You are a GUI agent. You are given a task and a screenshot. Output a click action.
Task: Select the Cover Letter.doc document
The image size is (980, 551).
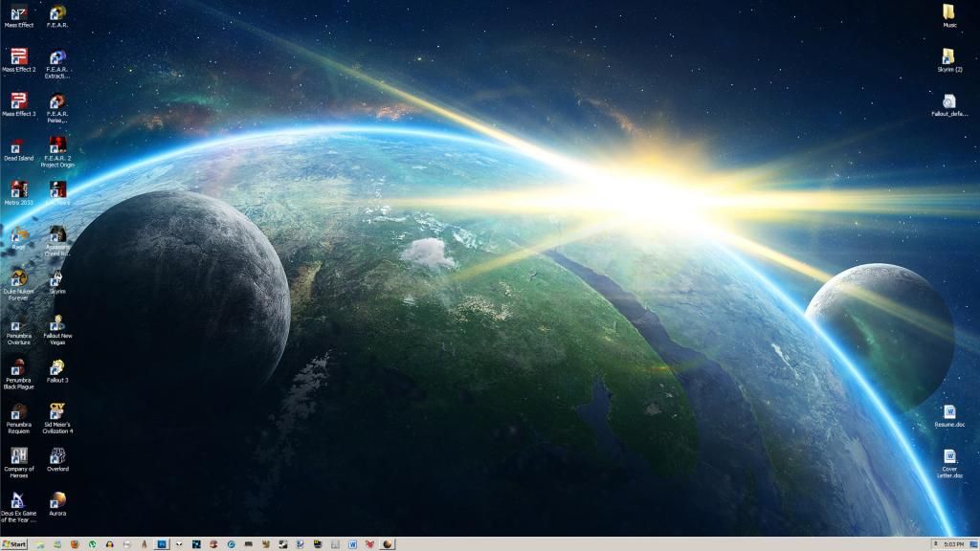tap(949, 456)
